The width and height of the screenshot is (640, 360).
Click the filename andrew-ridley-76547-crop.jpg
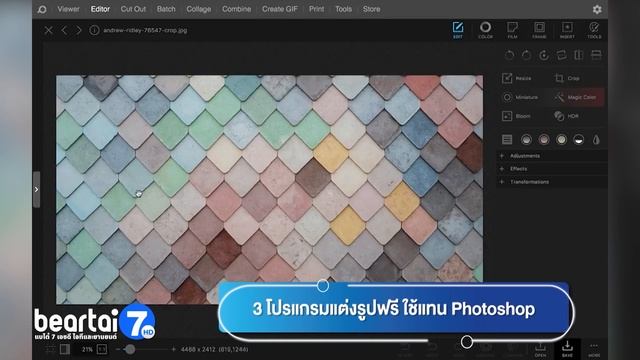coord(145,30)
